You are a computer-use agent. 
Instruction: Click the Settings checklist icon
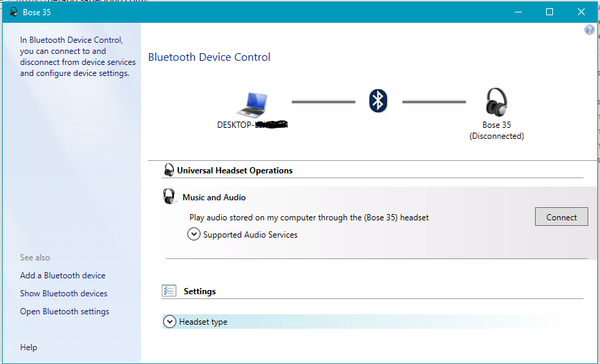pos(169,291)
